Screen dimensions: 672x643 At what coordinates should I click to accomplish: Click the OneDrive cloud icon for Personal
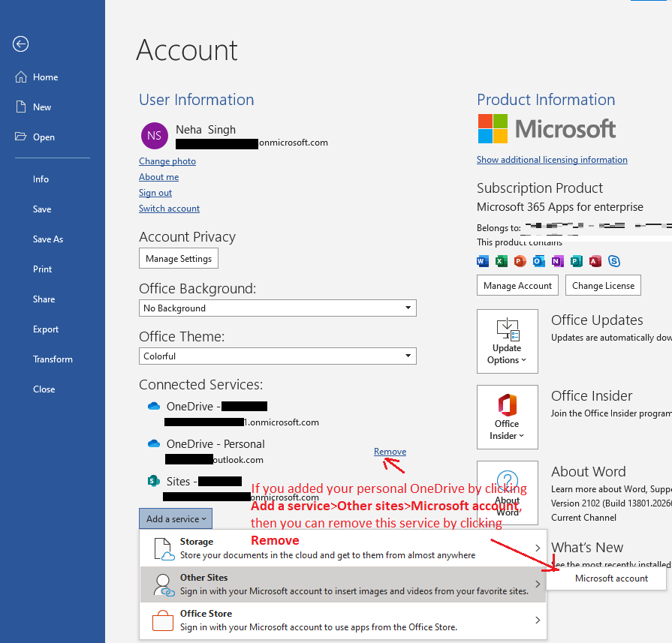(154, 443)
